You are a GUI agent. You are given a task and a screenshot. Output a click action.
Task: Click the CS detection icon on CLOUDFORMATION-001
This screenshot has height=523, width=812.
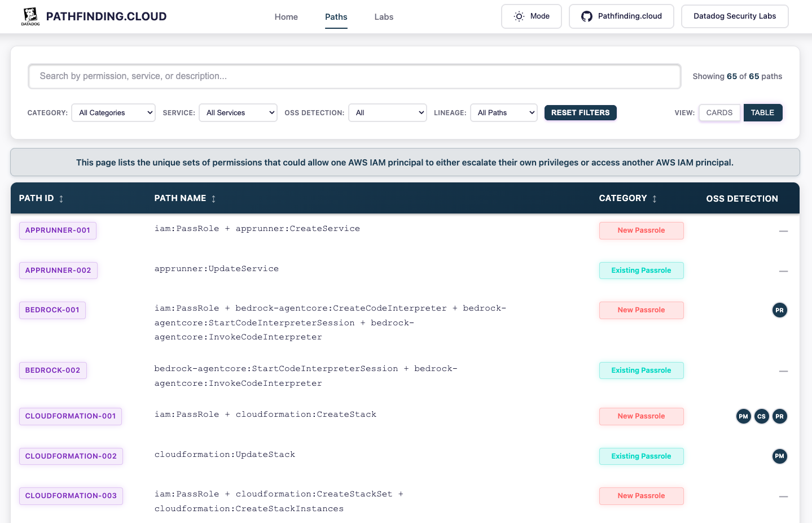(761, 416)
